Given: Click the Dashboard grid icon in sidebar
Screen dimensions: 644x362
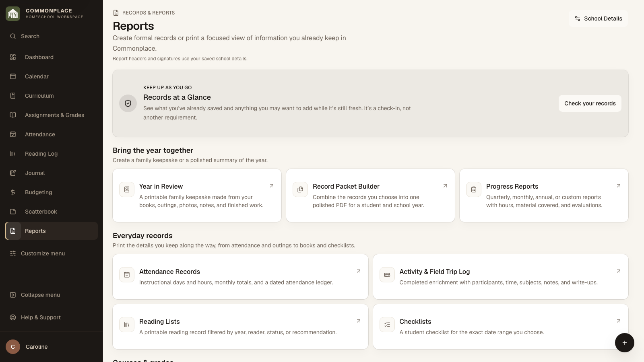Looking at the screenshot, I should pos(13,57).
